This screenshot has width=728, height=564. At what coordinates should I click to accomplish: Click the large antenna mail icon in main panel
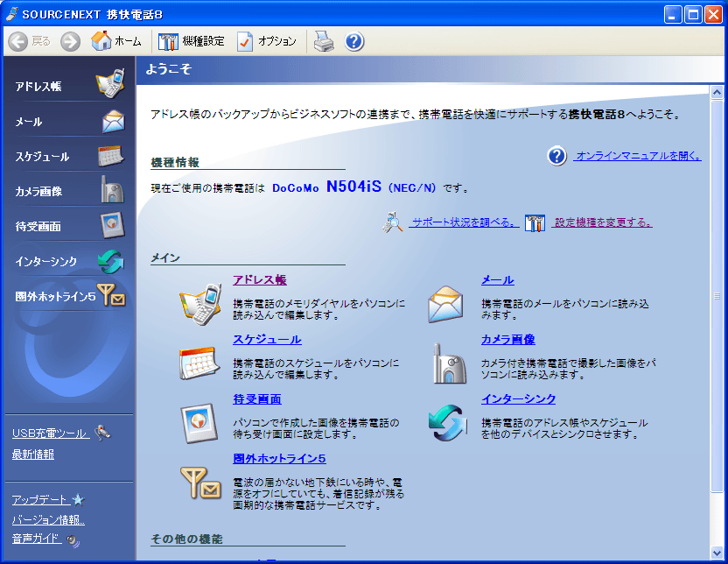click(200, 483)
